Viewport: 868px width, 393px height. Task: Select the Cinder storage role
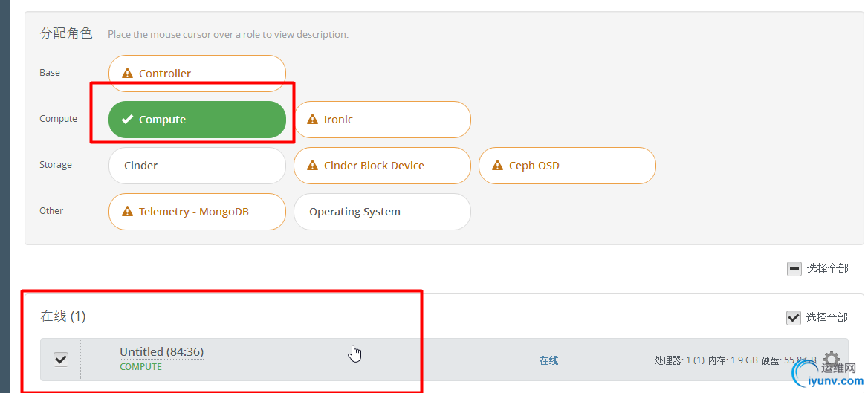point(197,166)
